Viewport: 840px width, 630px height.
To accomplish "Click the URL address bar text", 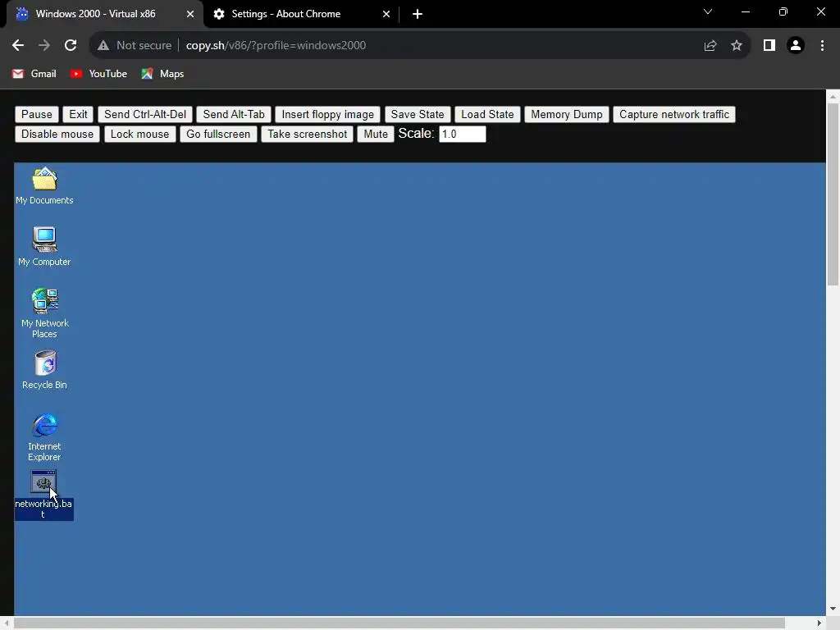I will tap(276, 46).
